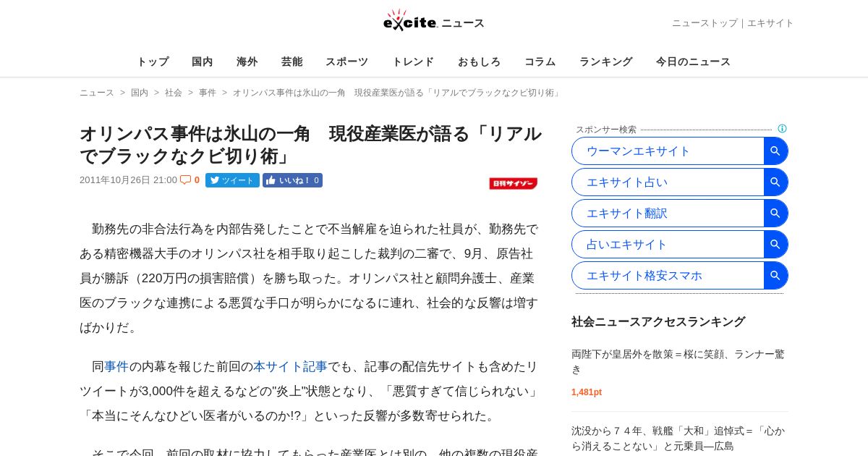868x456 pixels.
Task: Click the 1,481pt ranking score
Action: pyautogui.click(x=587, y=392)
